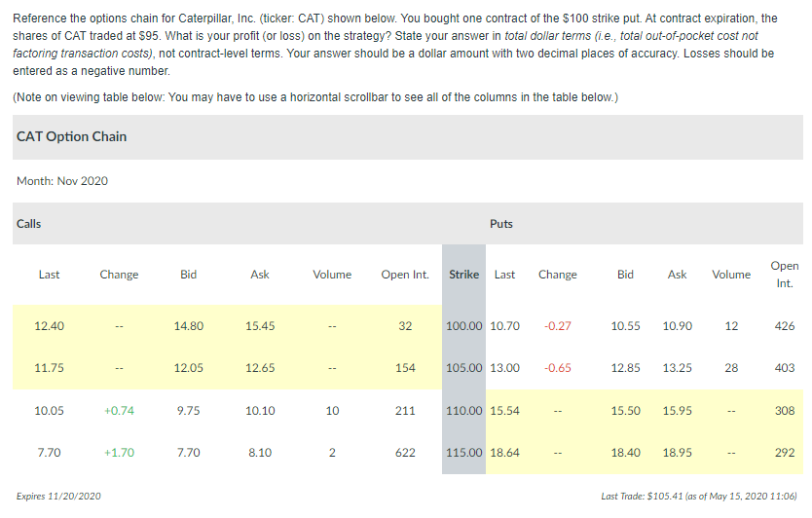Click the 'Last Trade: $105.41' note

pyautogui.click(x=699, y=497)
